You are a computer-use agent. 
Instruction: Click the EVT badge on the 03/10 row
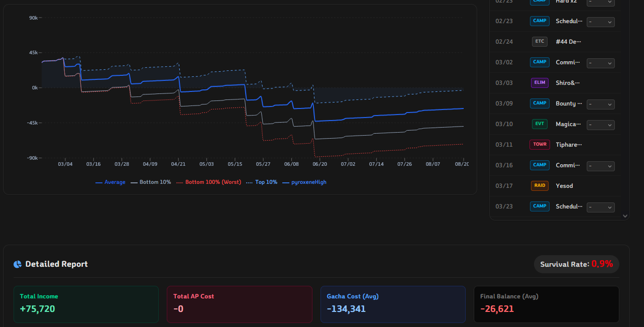click(x=540, y=124)
